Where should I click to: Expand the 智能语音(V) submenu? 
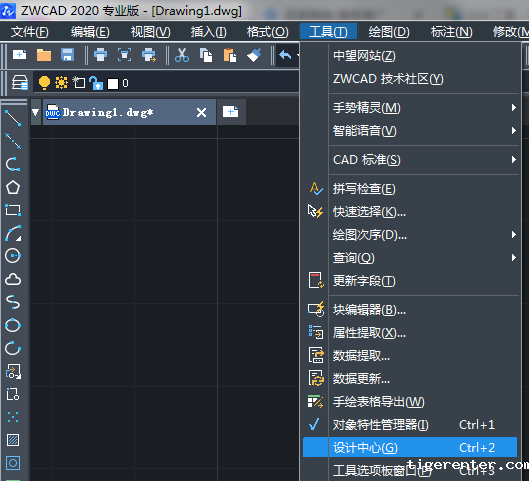point(410,131)
